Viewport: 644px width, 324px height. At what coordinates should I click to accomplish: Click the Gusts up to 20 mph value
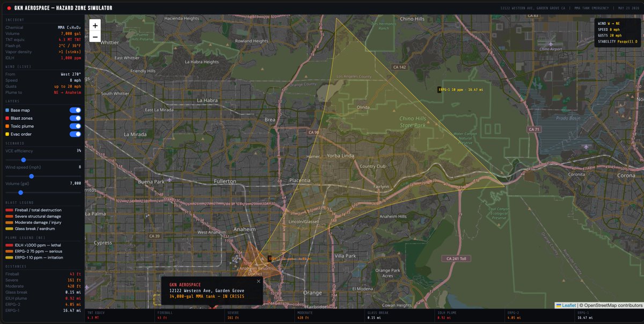[68, 87]
